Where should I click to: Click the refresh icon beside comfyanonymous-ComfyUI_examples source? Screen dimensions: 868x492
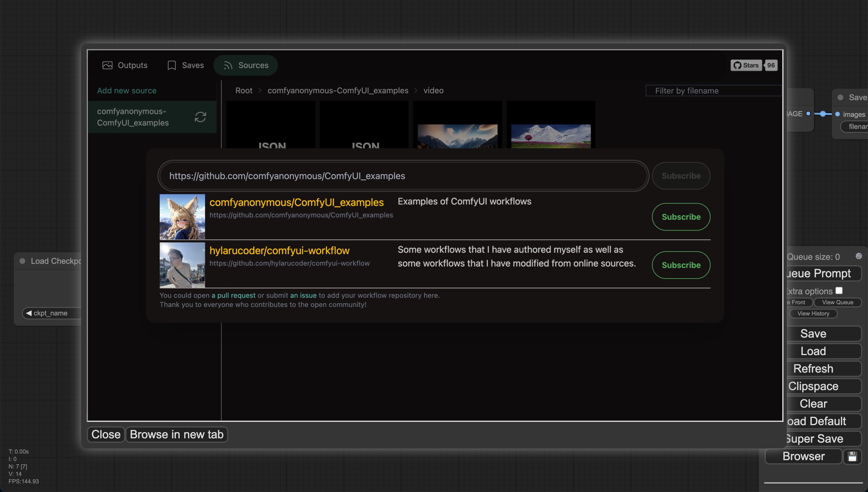tap(200, 117)
